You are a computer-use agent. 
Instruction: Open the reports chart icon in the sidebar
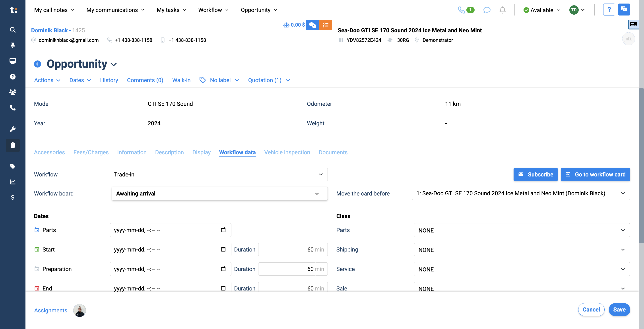(12, 182)
